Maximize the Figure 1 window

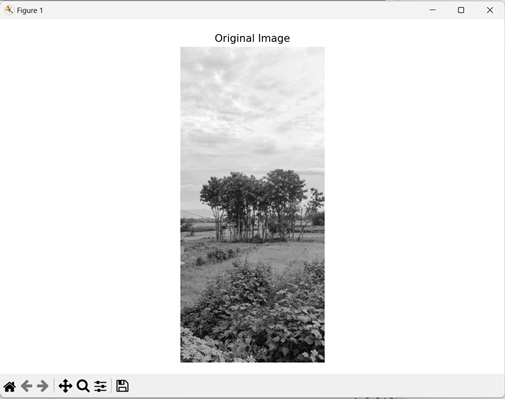pos(461,10)
